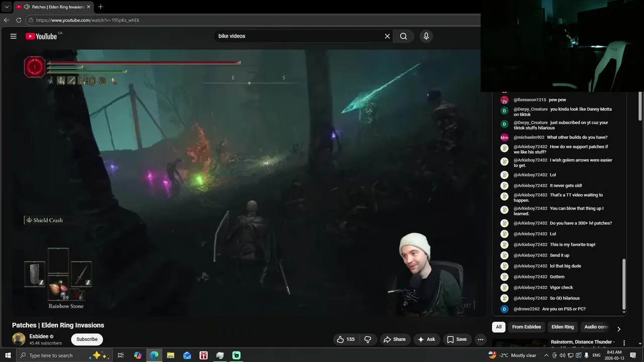Launch Copilot from taskbar
Screen dimensions: 644x362
[x=138, y=355]
